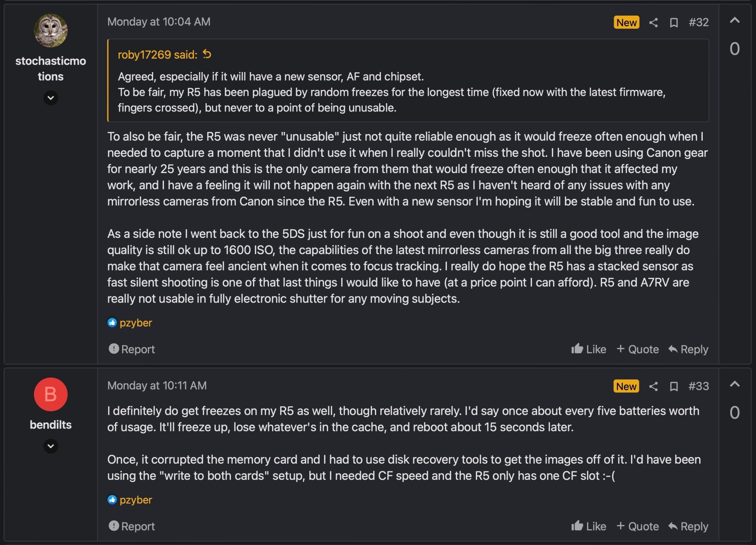Viewport: 756px width, 545px height.
Task: Reply to the bendilts post
Action: pos(688,526)
